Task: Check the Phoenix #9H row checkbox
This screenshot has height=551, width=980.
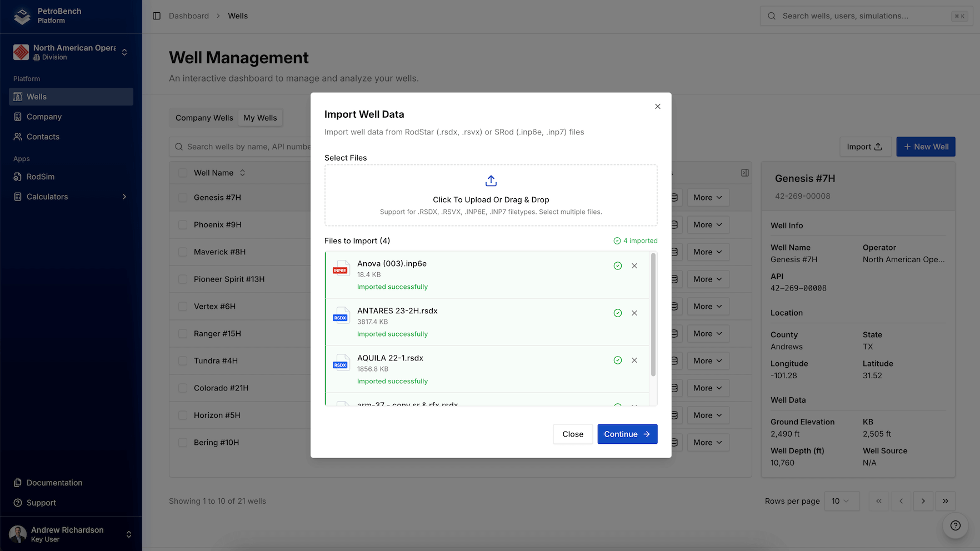Action: [183, 224]
